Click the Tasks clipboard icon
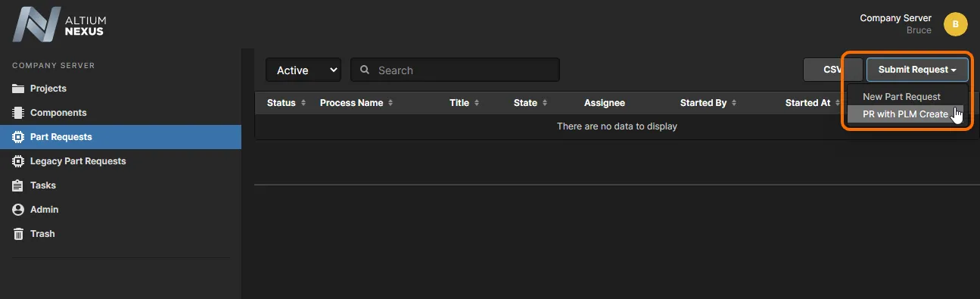This screenshot has height=299, width=980. point(19,185)
